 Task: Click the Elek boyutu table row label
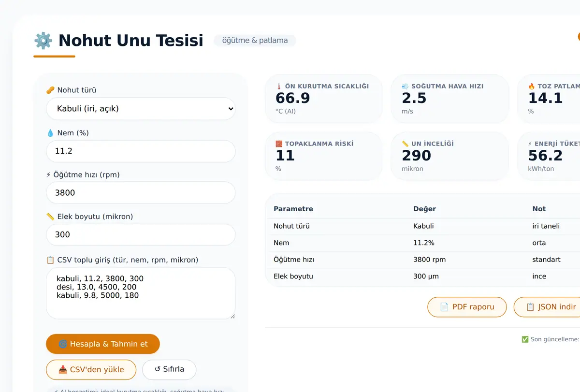(293, 276)
